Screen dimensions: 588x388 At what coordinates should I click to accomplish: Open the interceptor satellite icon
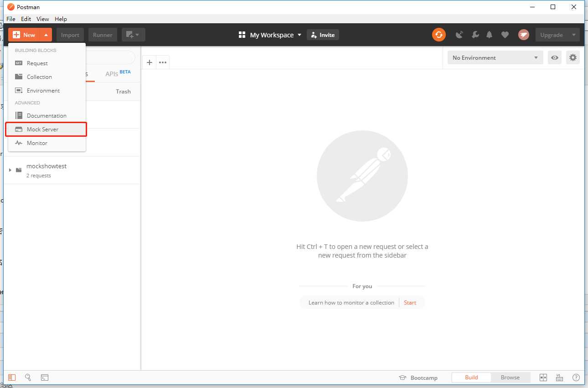[x=459, y=35]
